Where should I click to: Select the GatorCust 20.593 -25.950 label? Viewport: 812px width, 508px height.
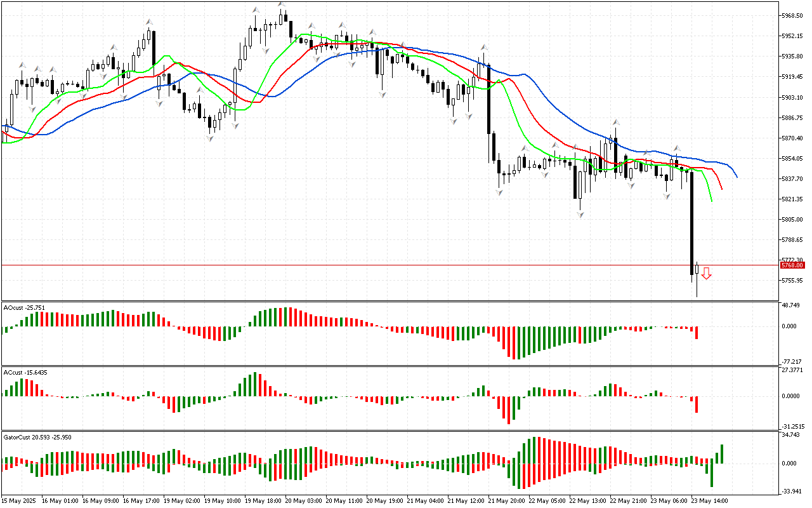click(37, 438)
